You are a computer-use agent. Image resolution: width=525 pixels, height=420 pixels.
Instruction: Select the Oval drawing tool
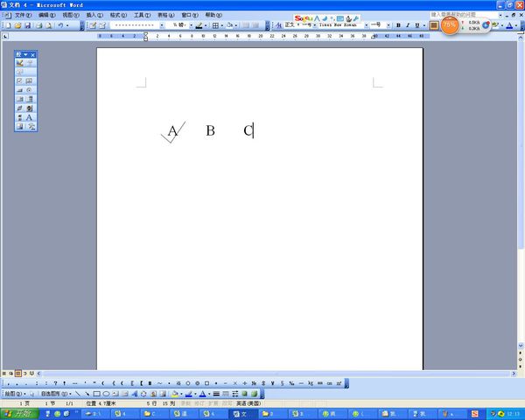(x=106, y=394)
